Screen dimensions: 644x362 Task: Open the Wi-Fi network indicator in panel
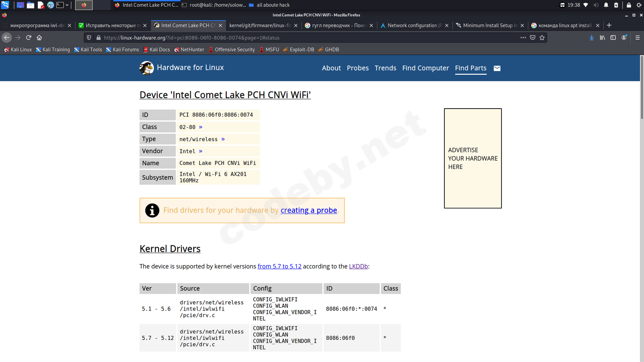586,5
